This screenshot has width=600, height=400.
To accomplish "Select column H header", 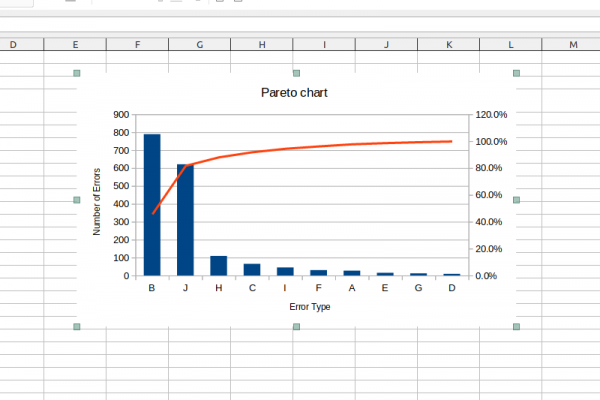I will [x=262, y=45].
